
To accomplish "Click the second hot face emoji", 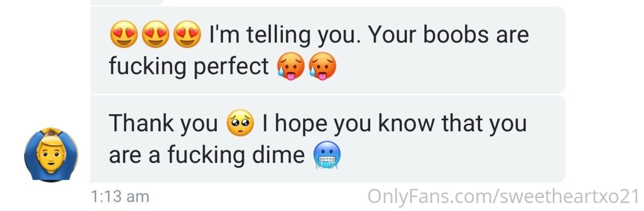I will (322, 66).
